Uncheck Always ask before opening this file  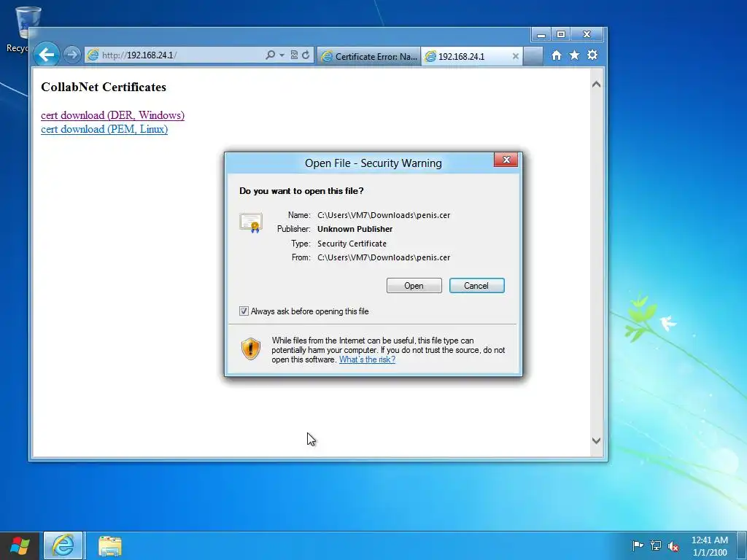click(244, 311)
